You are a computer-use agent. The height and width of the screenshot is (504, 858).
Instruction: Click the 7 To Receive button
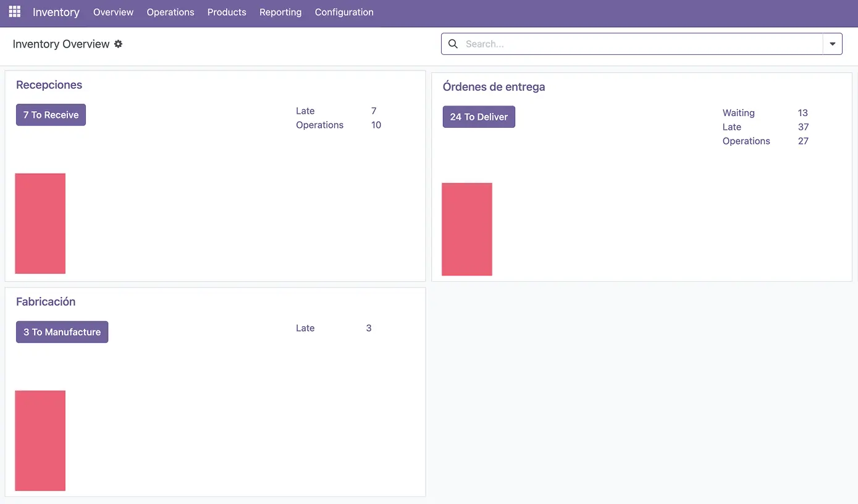(x=51, y=115)
